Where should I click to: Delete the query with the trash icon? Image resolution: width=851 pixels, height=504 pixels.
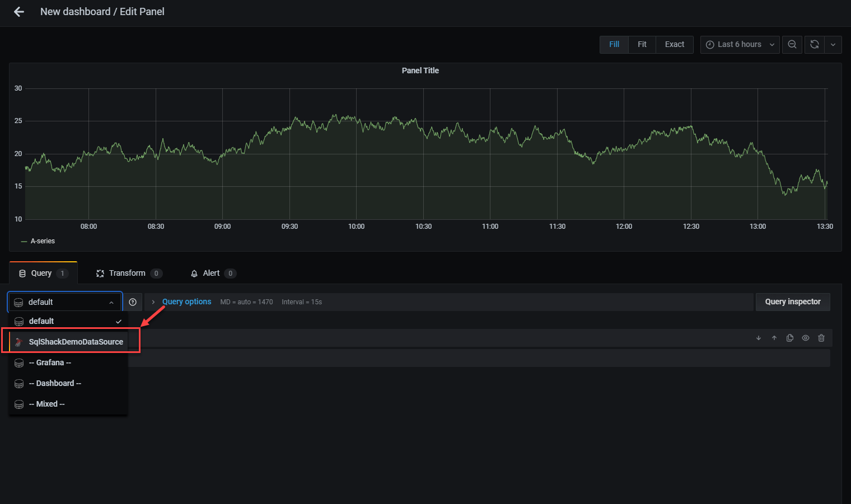coord(821,338)
